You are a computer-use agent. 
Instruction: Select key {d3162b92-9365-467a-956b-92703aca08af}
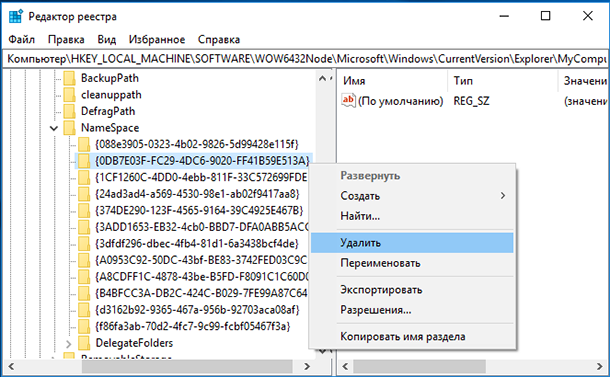[x=197, y=310]
